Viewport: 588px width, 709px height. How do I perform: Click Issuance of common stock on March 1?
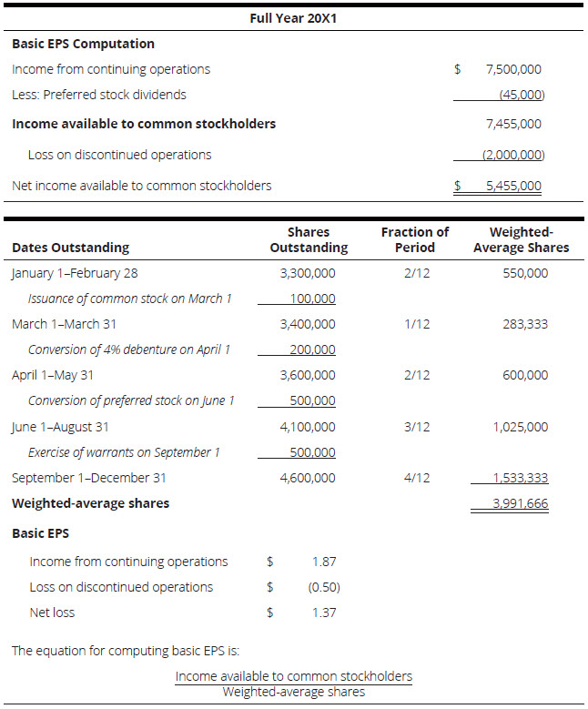(130, 299)
